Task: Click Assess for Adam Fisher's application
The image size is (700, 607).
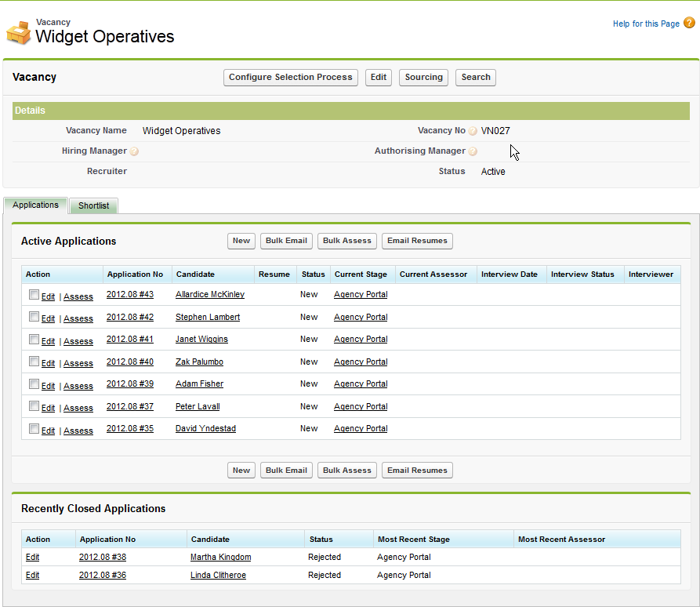Action: point(78,386)
